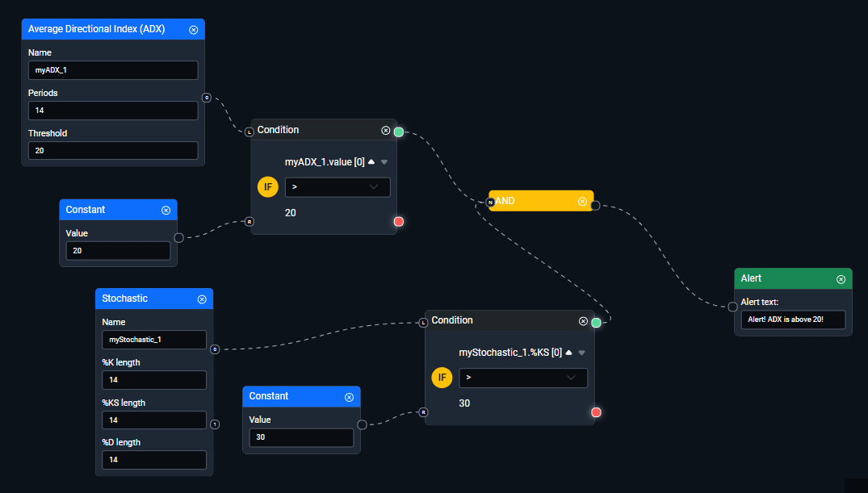The height and width of the screenshot is (493, 868).
Task: Click the output port of Constant 20
Action: [178, 238]
